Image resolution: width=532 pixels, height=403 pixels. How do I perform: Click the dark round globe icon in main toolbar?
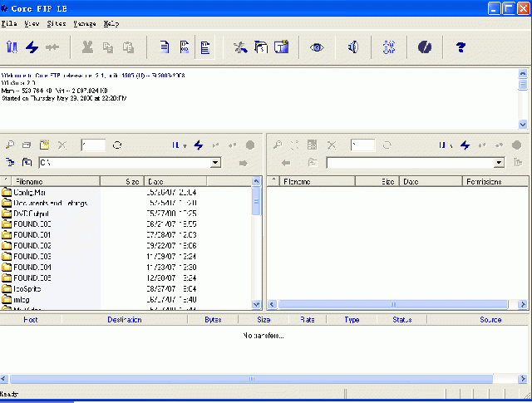click(425, 47)
